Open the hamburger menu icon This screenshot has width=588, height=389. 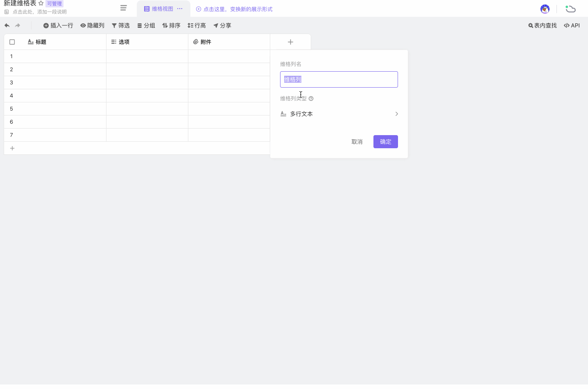tap(123, 8)
